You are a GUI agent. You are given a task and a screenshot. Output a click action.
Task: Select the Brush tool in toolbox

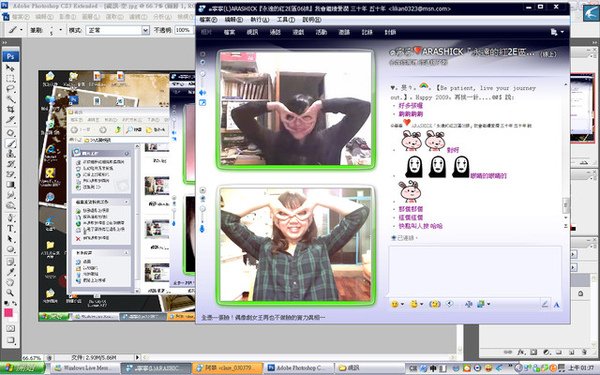10,143
